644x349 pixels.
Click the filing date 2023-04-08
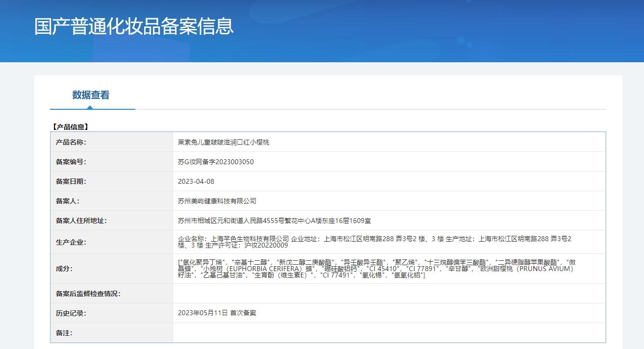coord(196,181)
